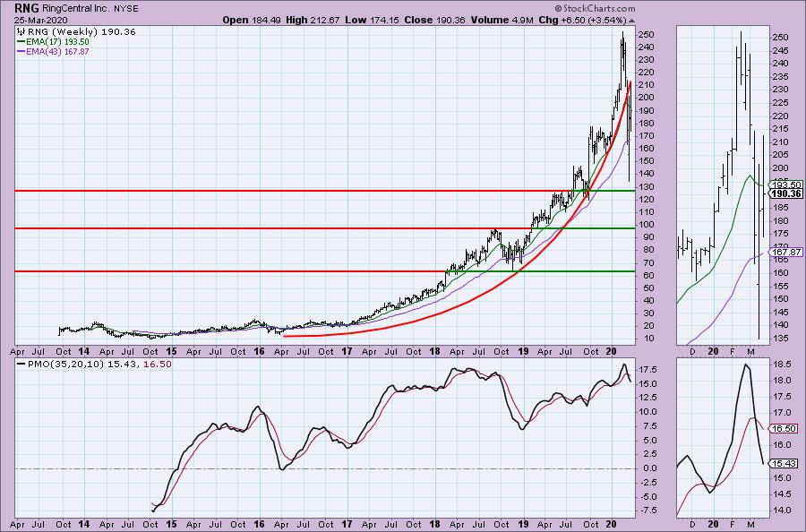Click the 193.50 green price tag on zoom panel
Image resolution: width=806 pixels, height=532 pixels.
(x=786, y=185)
